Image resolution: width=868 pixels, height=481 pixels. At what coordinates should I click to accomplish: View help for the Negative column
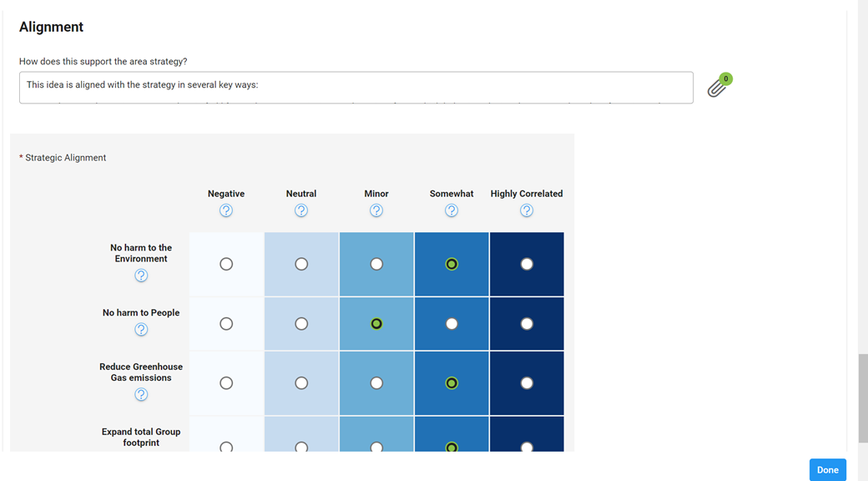pos(226,210)
